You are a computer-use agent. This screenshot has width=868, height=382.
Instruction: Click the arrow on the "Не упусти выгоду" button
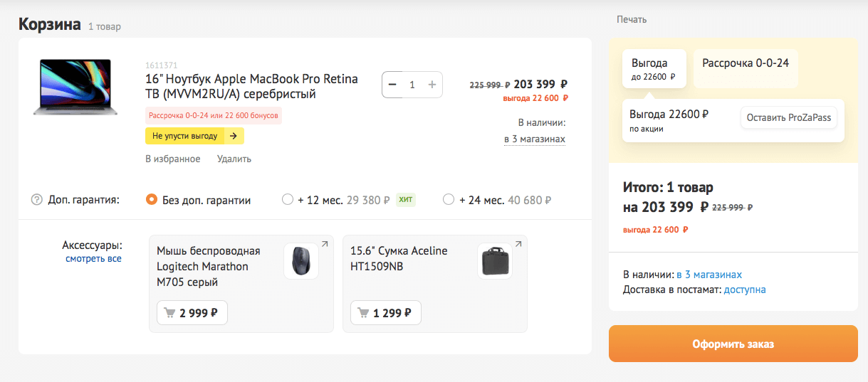pyautogui.click(x=234, y=136)
